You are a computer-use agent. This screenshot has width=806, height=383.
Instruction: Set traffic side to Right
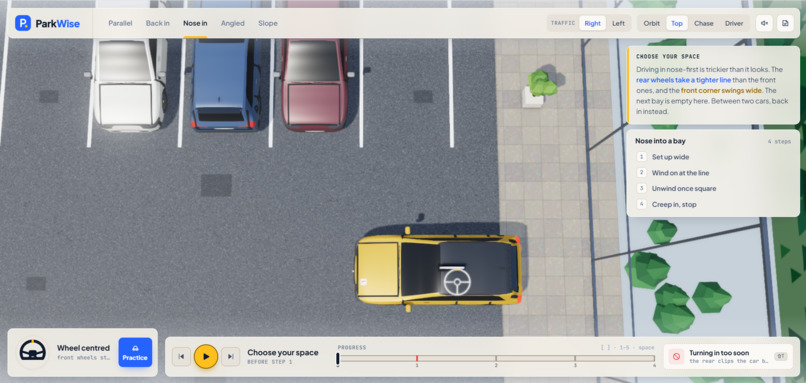tap(592, 23)
